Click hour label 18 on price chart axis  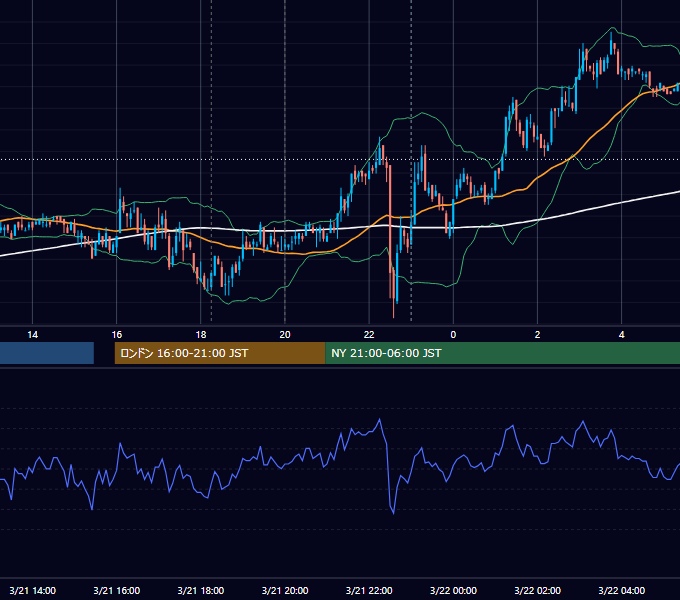pyautogui.click(x=201, y=335)
